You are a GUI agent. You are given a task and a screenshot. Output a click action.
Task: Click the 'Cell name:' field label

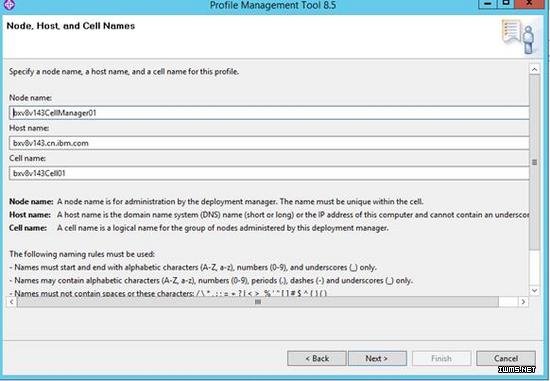(27, 158)
